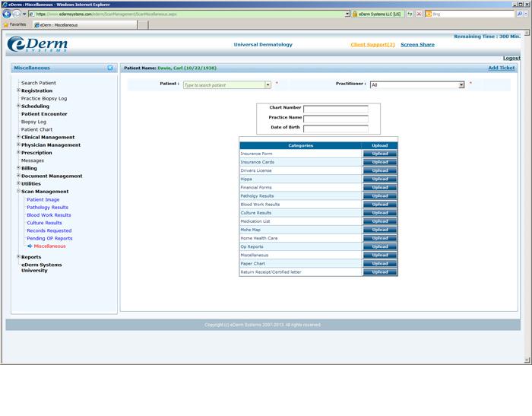This screenshot has width=532, height=416.
Task: Click the security lock certificate icon
Action: (x=355, y=14)
